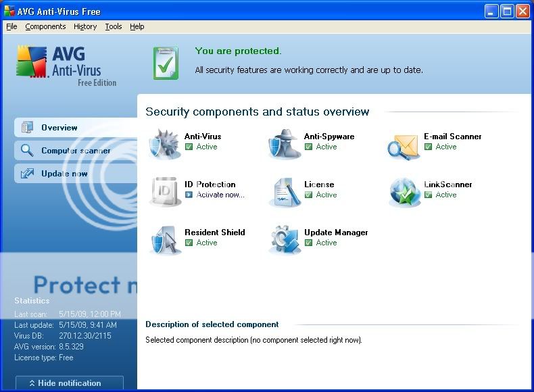Click the LinkScanner Active check mark

pos(428,195)
